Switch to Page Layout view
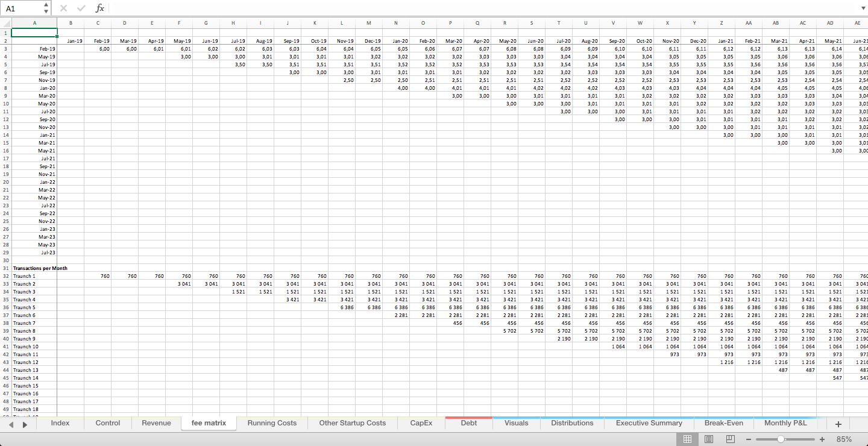The image size is (868, 446). [709, 439]
